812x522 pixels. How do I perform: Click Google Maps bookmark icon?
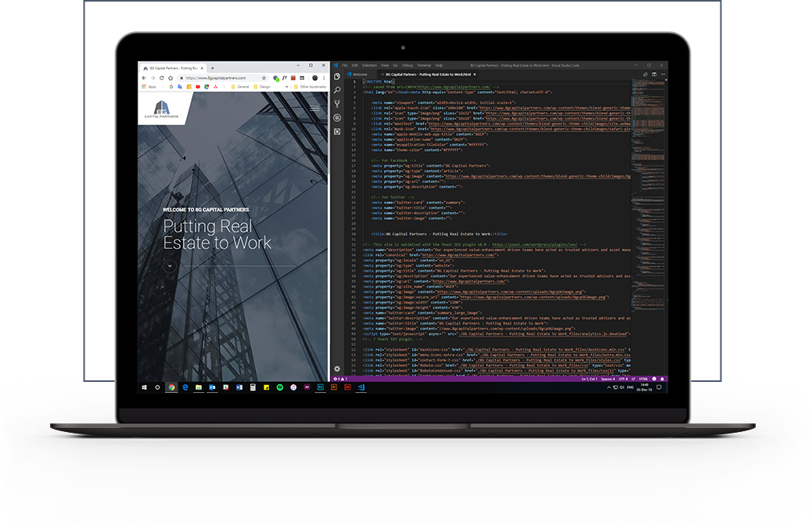pyautogui.click(x=207, y=87)
